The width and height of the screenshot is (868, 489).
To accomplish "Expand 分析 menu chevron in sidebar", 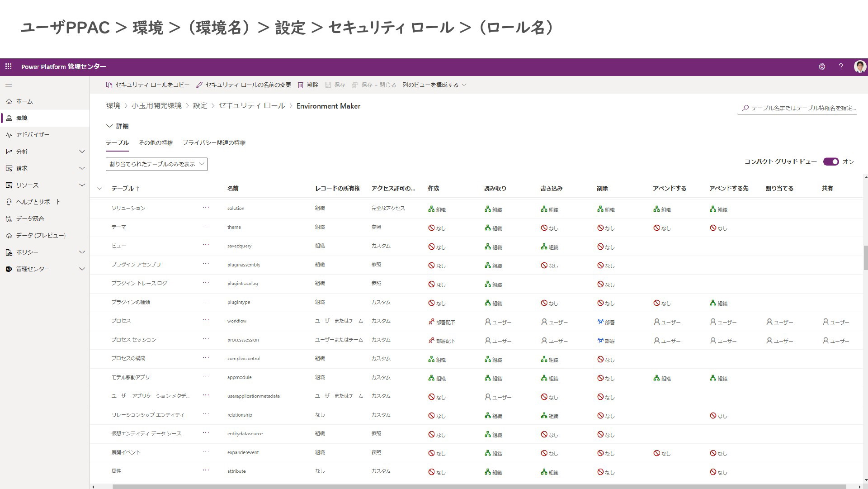I will click(x=82, y=152).
